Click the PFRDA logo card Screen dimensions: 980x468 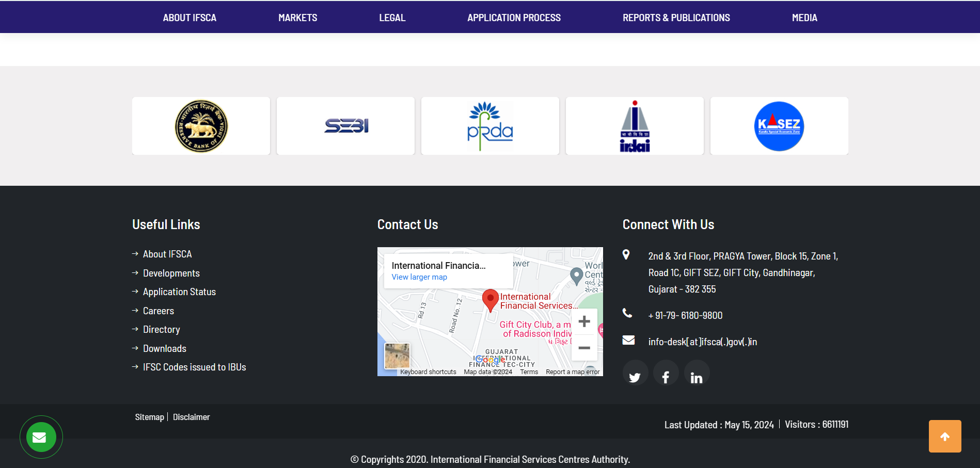point(490,126)
